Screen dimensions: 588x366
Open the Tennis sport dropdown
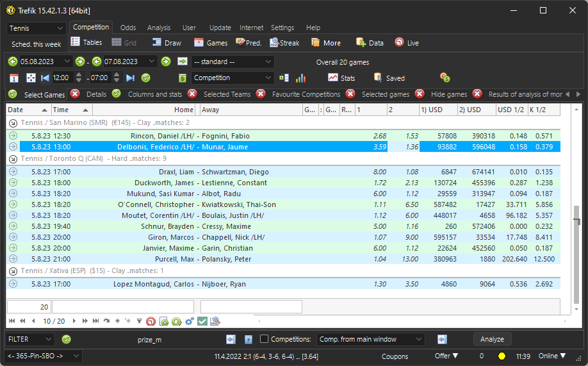[37, 28]
